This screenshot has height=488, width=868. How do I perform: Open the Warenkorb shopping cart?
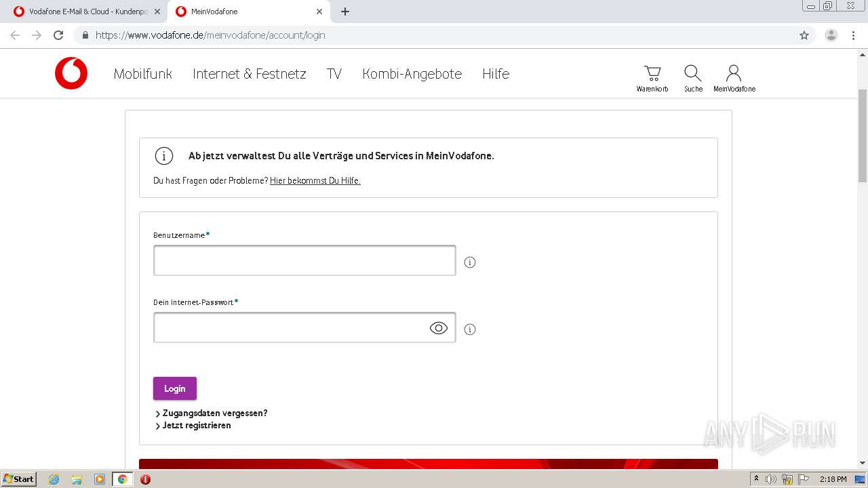(652, 78)
